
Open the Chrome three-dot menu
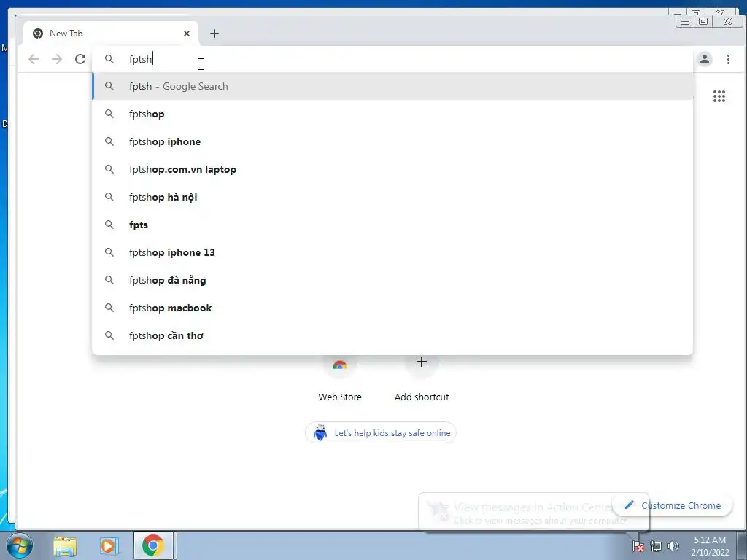click(x=728, y=59)
